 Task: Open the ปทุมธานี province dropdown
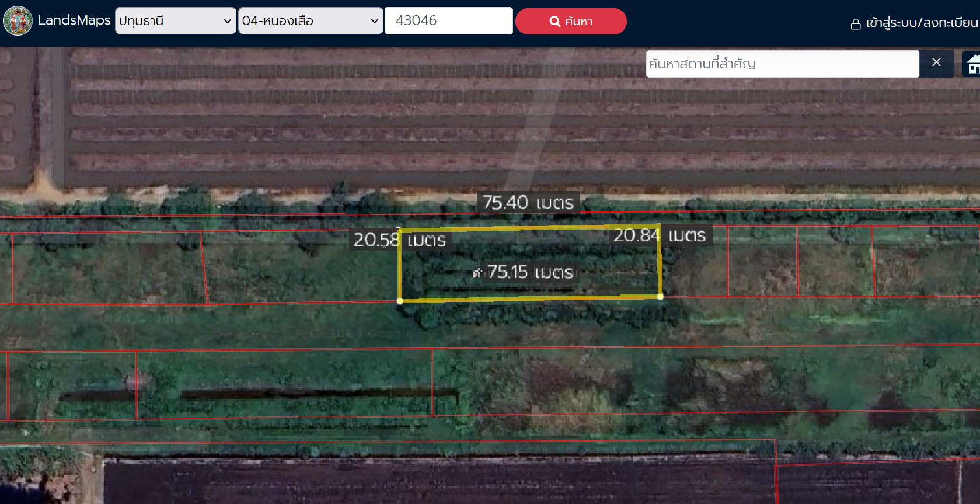point(175,21)
